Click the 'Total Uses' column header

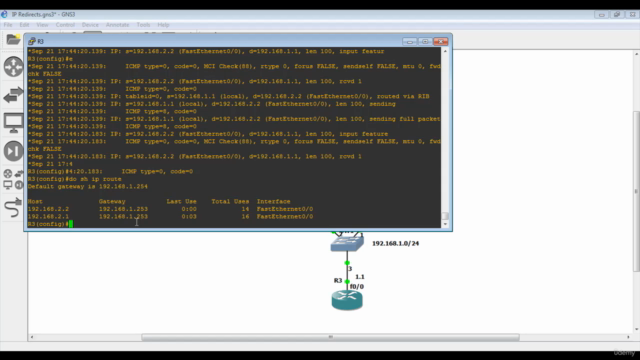tap(230, 202)
